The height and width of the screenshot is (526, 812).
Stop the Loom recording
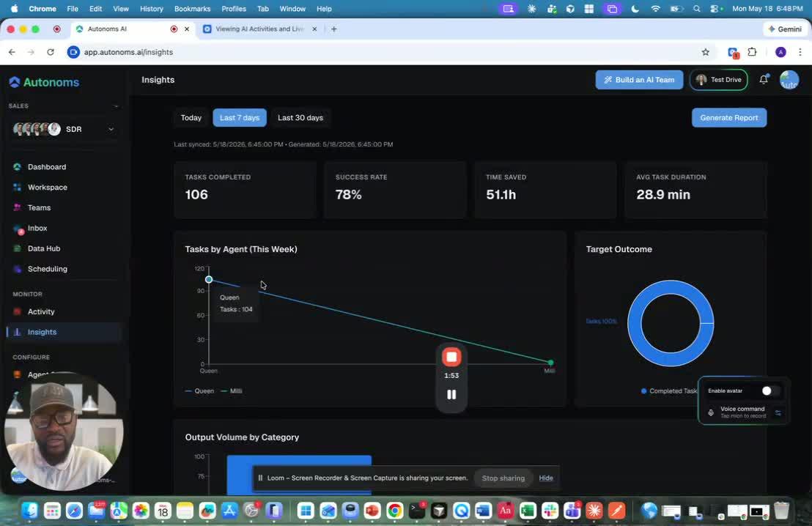pos(451,357)
